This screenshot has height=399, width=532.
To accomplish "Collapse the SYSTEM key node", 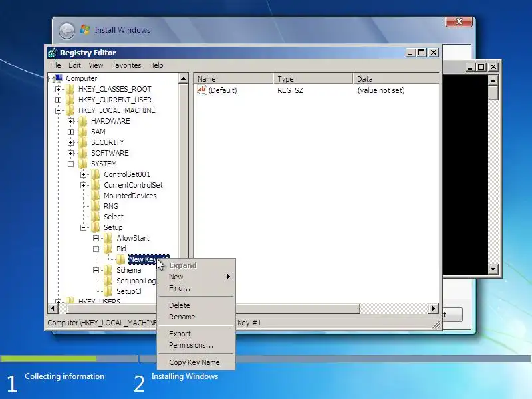I will (71, 164).
